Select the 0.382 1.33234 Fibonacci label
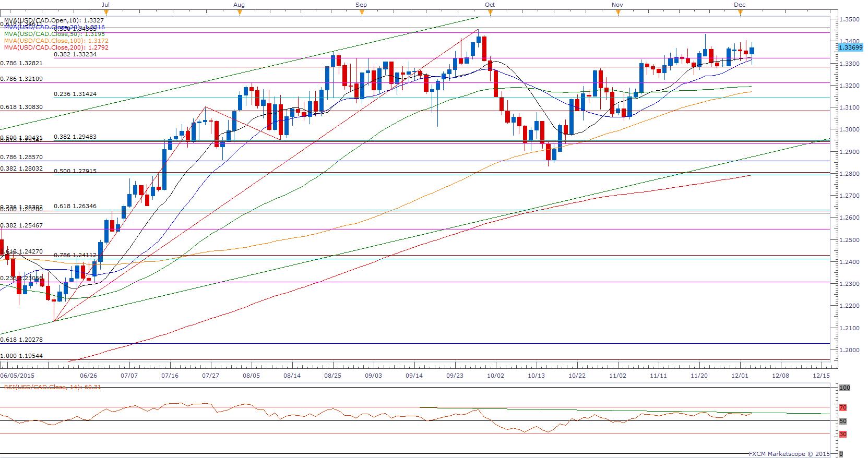 tap(75, 54)
